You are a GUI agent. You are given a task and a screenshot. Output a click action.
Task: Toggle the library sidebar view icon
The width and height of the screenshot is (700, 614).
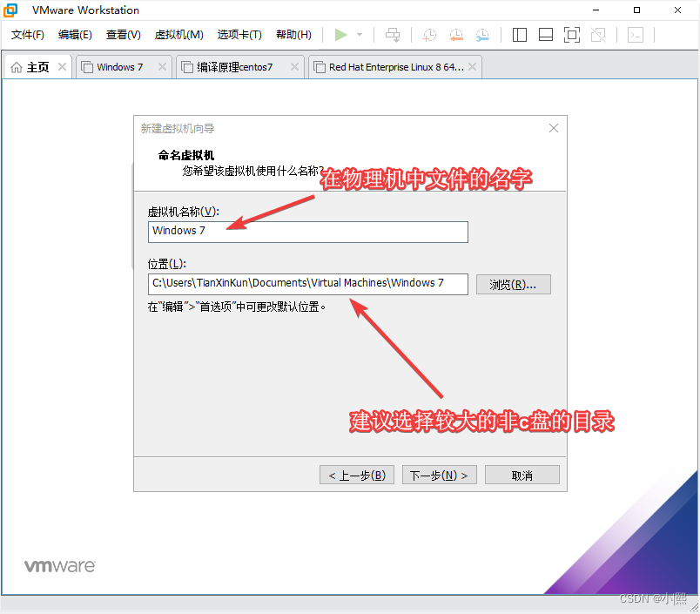click(520, 35)
